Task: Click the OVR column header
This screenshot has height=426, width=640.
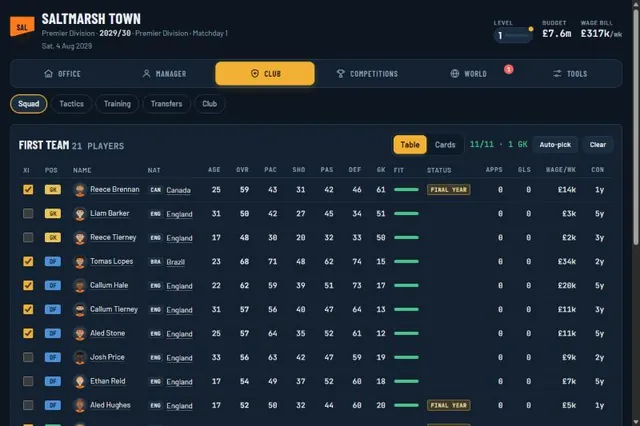Action: [242, 170]
